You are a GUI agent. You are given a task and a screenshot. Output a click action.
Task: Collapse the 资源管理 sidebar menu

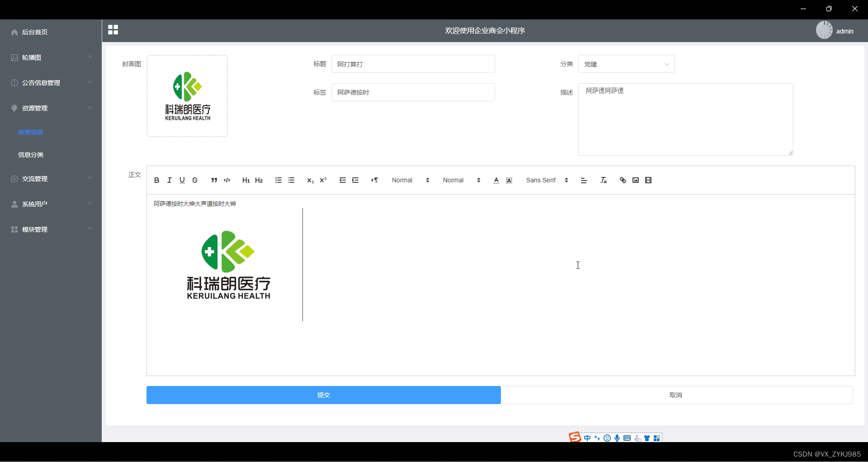point(51,108)
